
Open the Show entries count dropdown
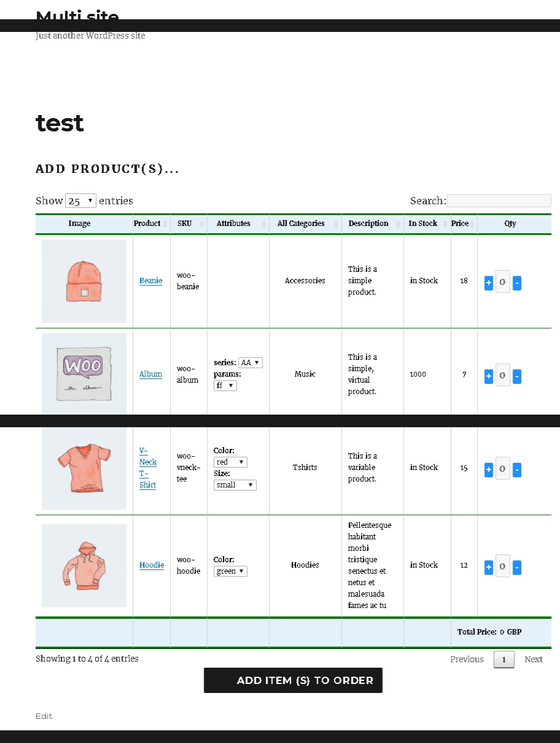(81, 201)
